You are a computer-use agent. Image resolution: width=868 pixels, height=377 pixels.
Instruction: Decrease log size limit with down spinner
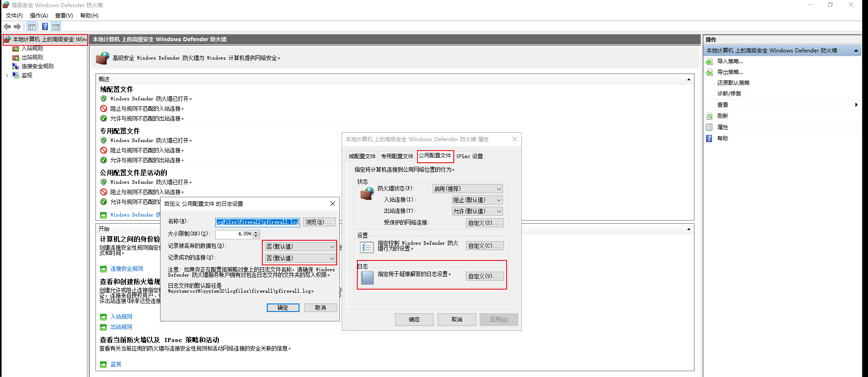(256, 236)
